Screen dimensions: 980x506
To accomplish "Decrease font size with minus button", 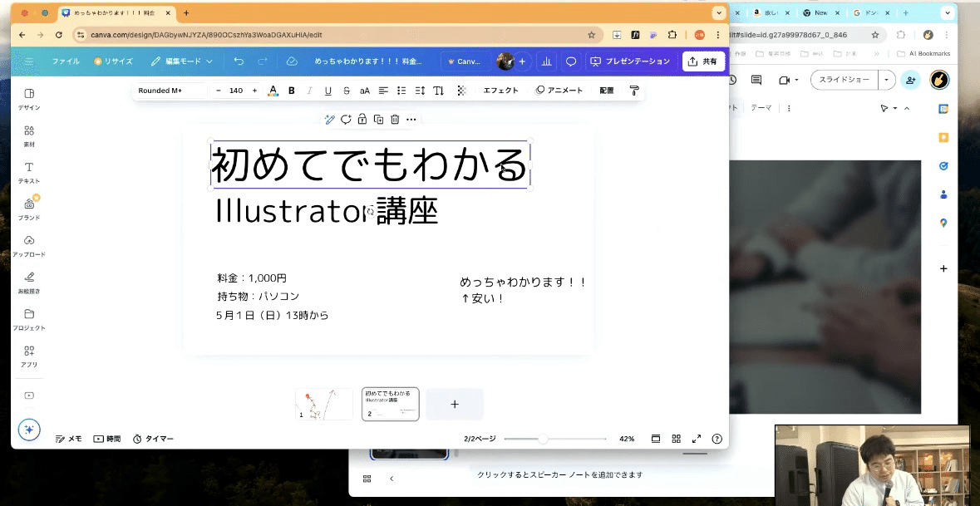I will [x=218, y=91].
